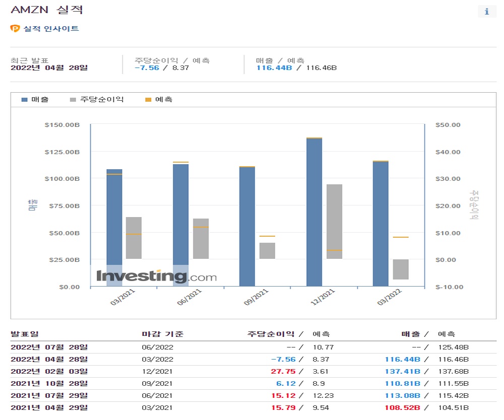
Task: Click the gray 주당순이익 legend swatch
Action: pos(73,100)
